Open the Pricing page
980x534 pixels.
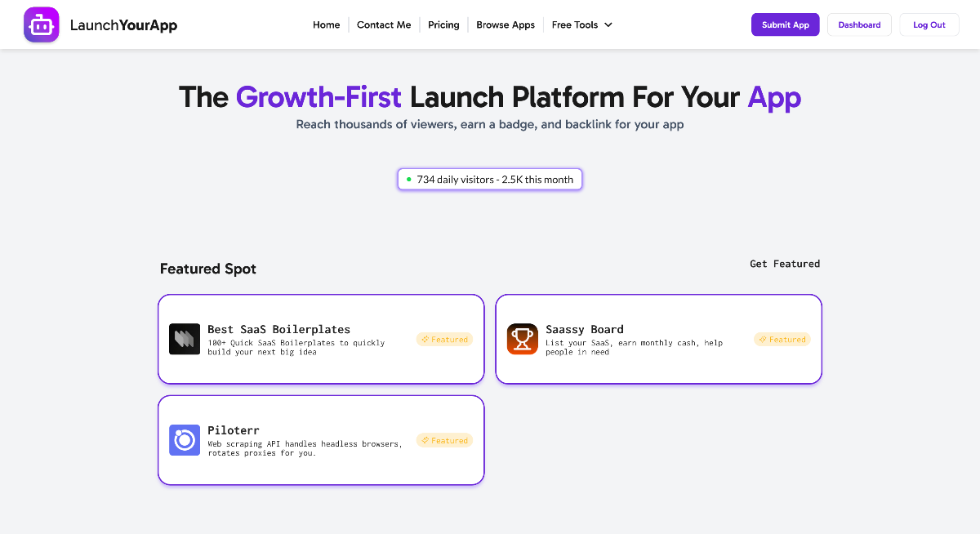tap(443, 24)
